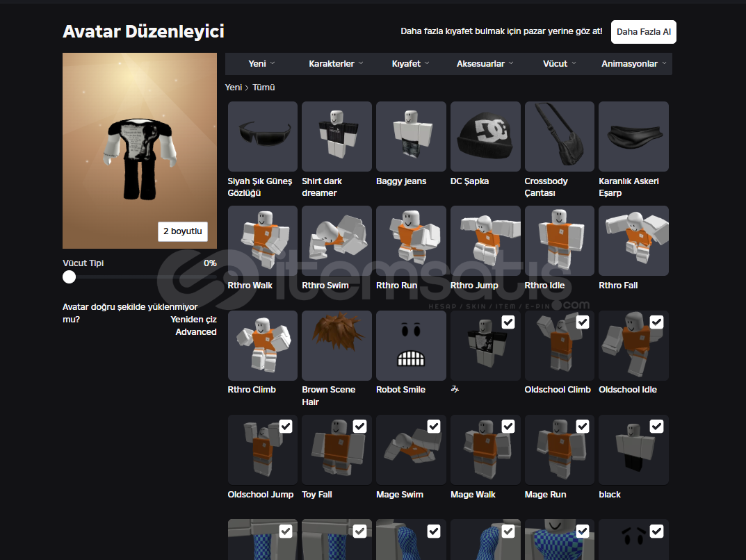Uncheck the Oldschool Jump checkbox
This screenshot has height=560, width=746.
[286, 427]
